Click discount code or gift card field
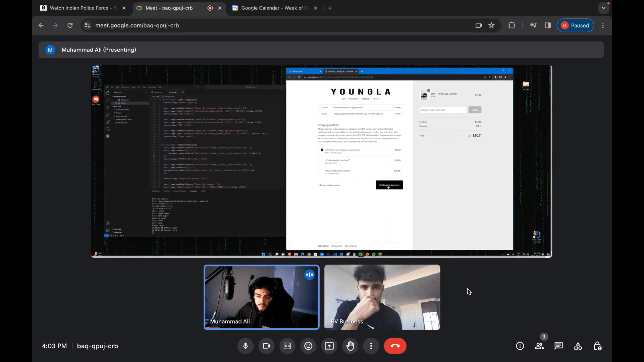 click(x=443, y=110)
